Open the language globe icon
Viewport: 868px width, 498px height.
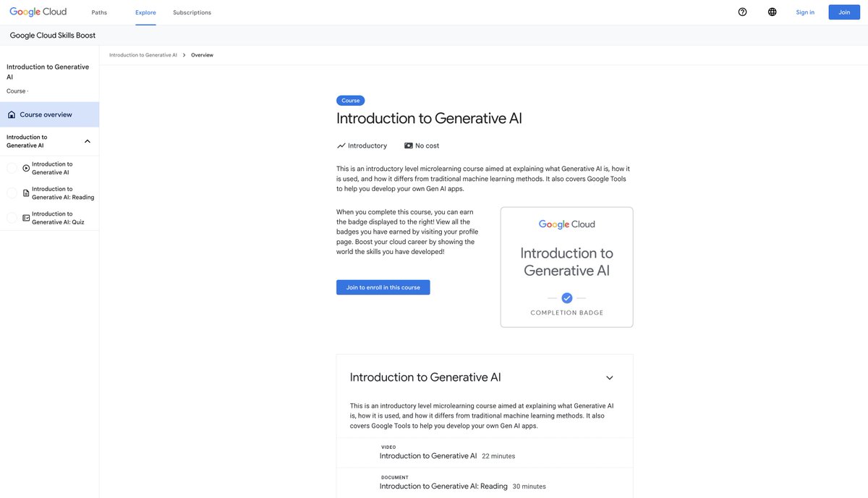[x=772, y=12]
